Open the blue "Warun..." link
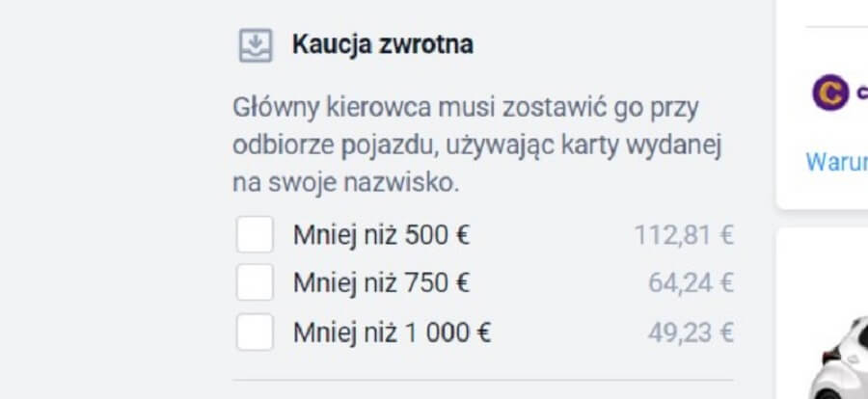This screenshot has height=399, width=868. click(x=836, y=161)
